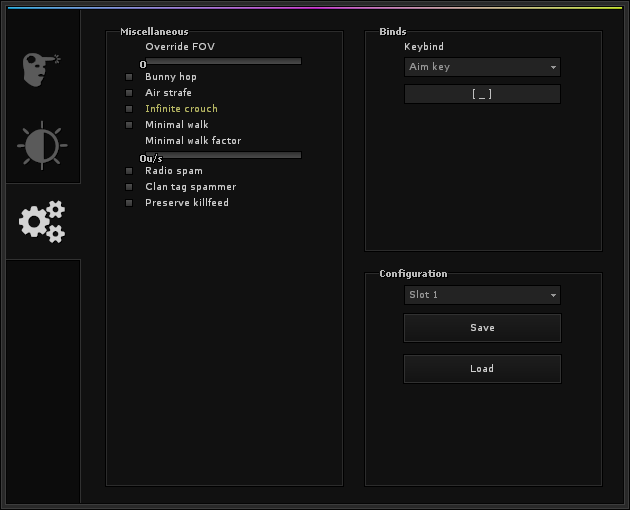Screen dimensions: 630x510
Task: Open the aimbot tab head icon
Action: (x=42, y=69)
